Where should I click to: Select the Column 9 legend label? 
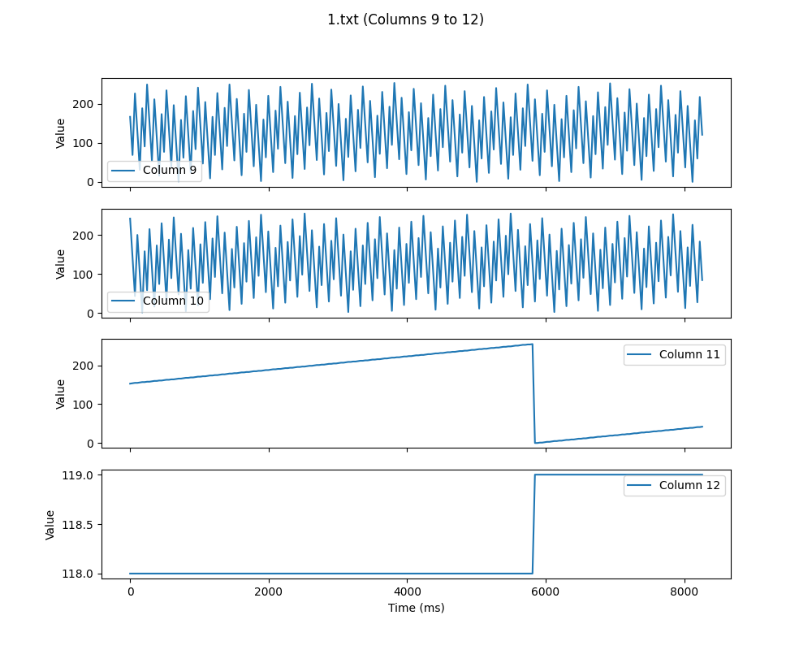click(169, 171)
